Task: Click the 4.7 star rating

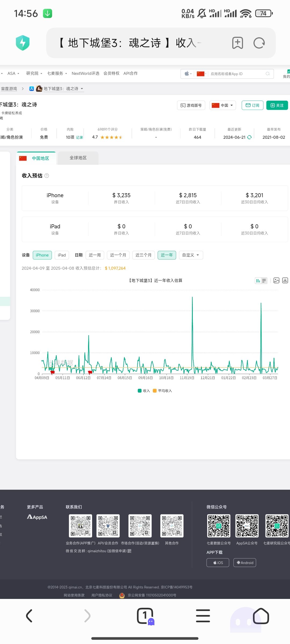Action: 107,137
